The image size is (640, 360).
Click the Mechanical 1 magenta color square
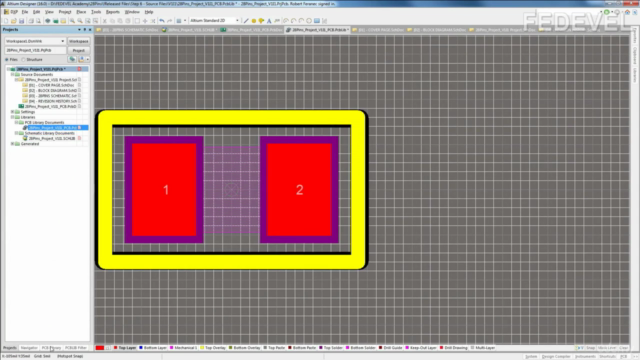pos(171,348)
